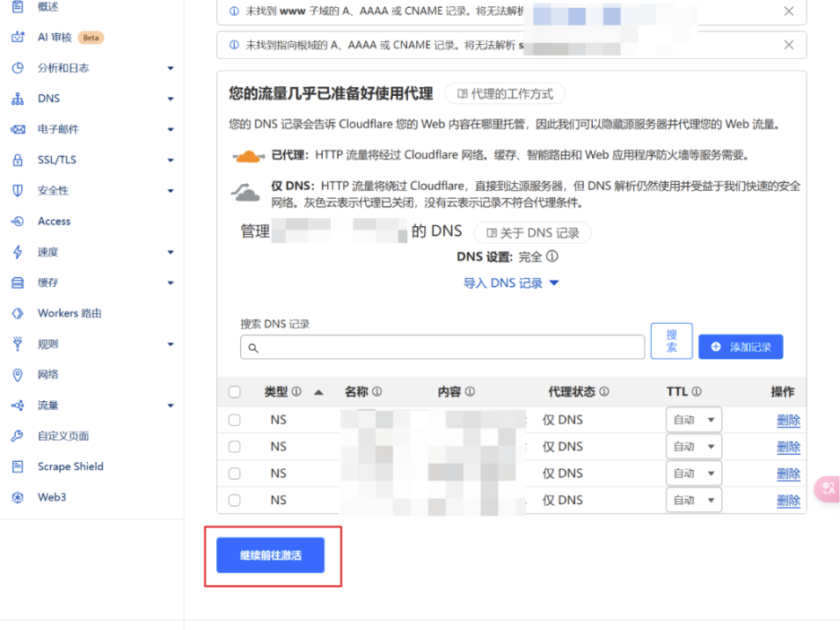The width and height of the screenshot is (840, 630).
Task: Open the Scrape Shield menu item
Action: (70, 466)
